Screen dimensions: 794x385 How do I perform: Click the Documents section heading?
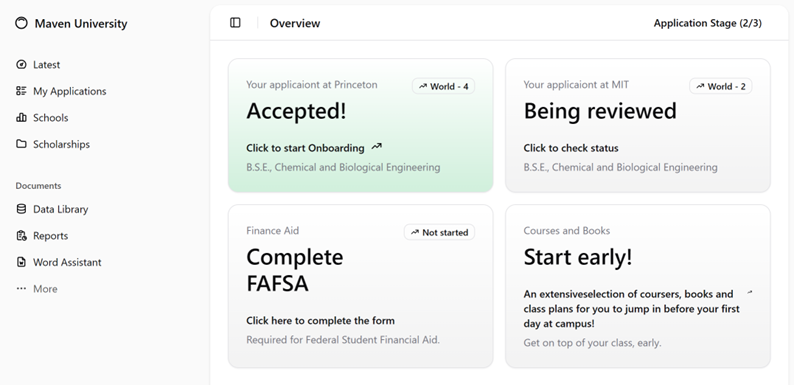(x=38, y=185)
